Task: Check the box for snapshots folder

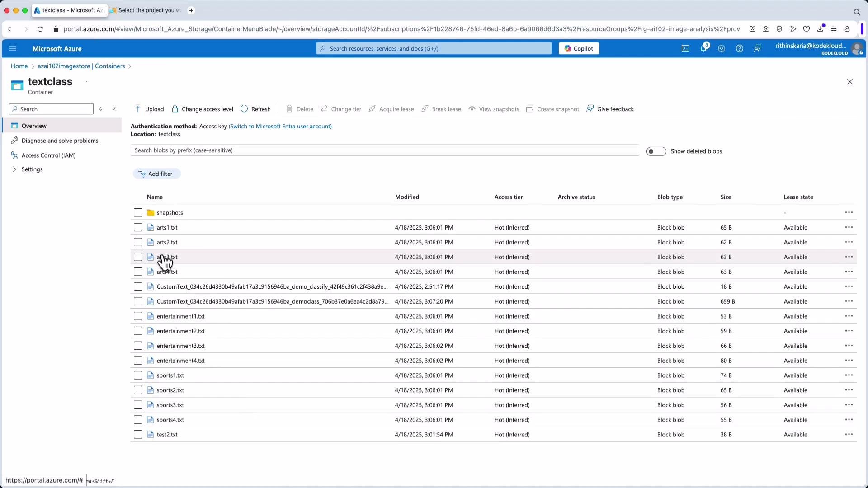Action: (138, 212)
